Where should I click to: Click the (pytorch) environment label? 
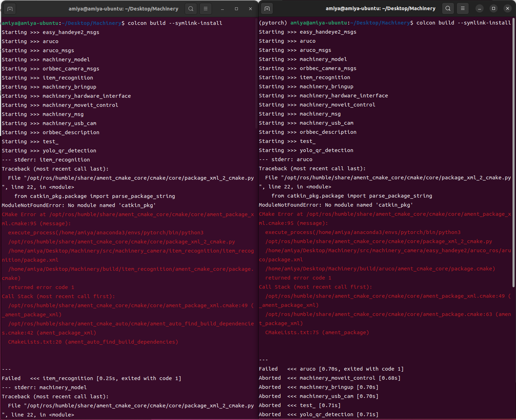pos(273,22)
